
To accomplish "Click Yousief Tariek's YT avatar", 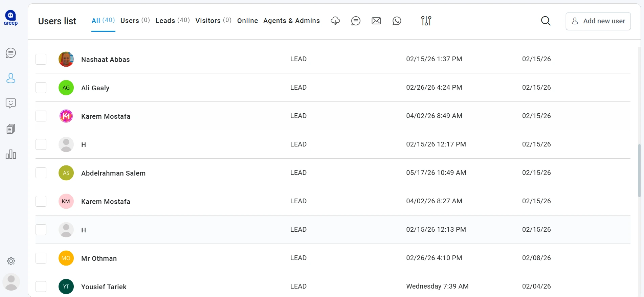I will point(66,287).
